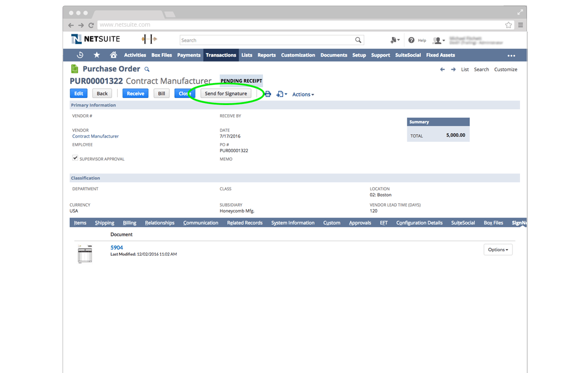The image size is (588, 373).
Task: Bookmark the page with the star icon
Action: pyautogui.click(x=509, y=25)
